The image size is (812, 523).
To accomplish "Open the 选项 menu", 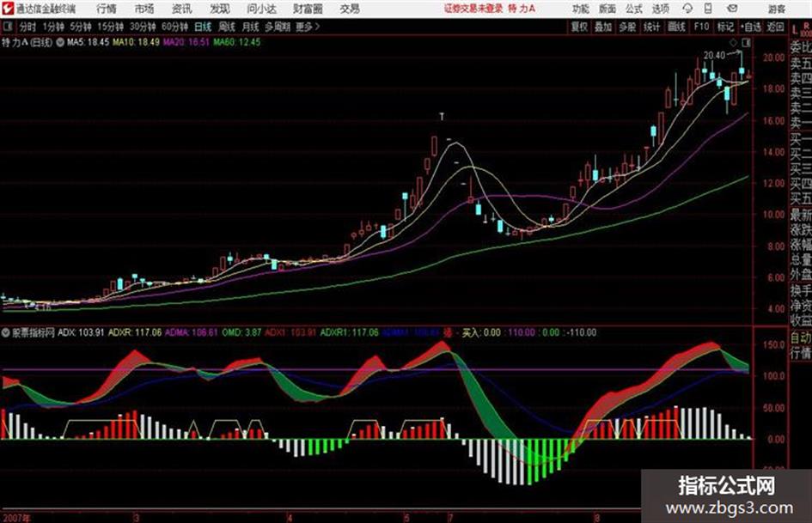I will click(660, 9).
